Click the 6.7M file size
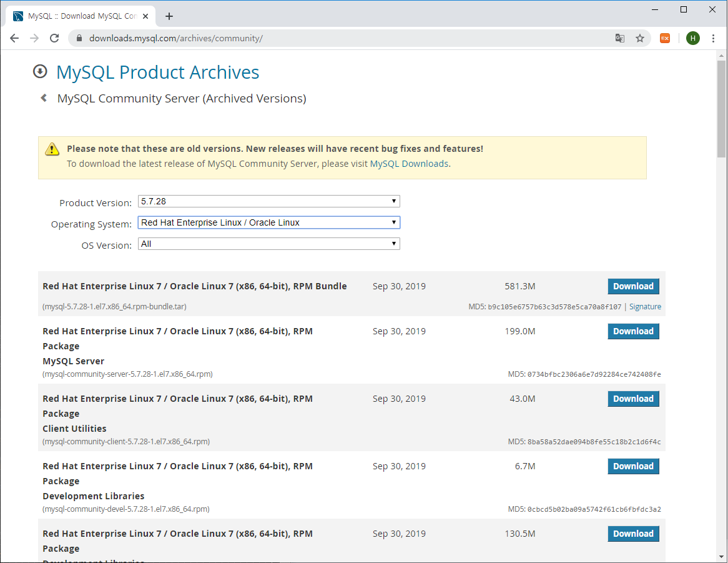 point(525,466)
